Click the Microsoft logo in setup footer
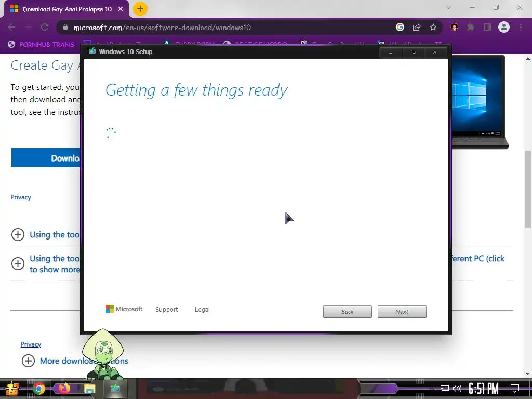Screen dimensions: 532x399 pos(124,309)
